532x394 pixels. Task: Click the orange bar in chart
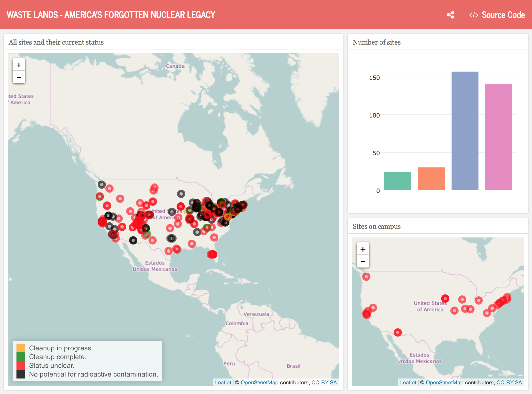(431, 179)
